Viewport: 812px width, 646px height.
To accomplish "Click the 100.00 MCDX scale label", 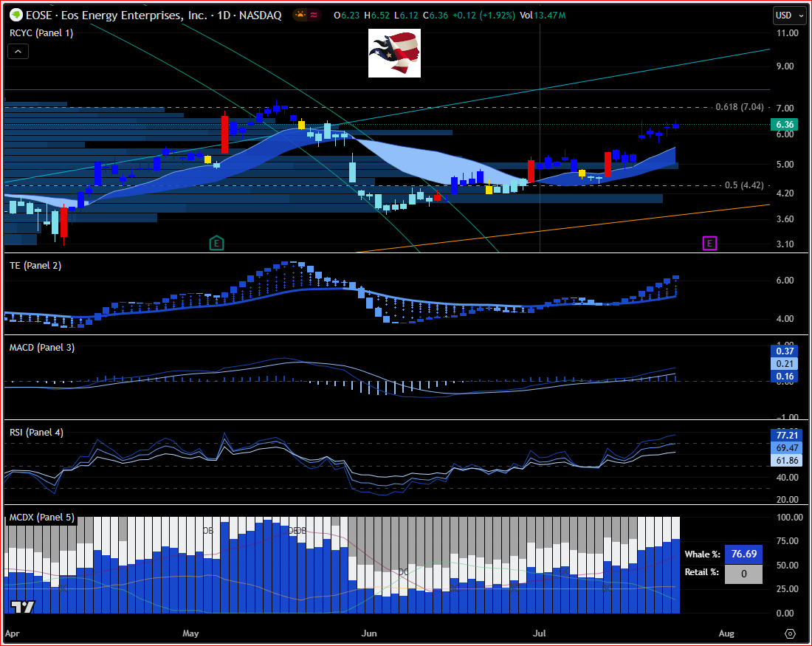I will (790, 517).
